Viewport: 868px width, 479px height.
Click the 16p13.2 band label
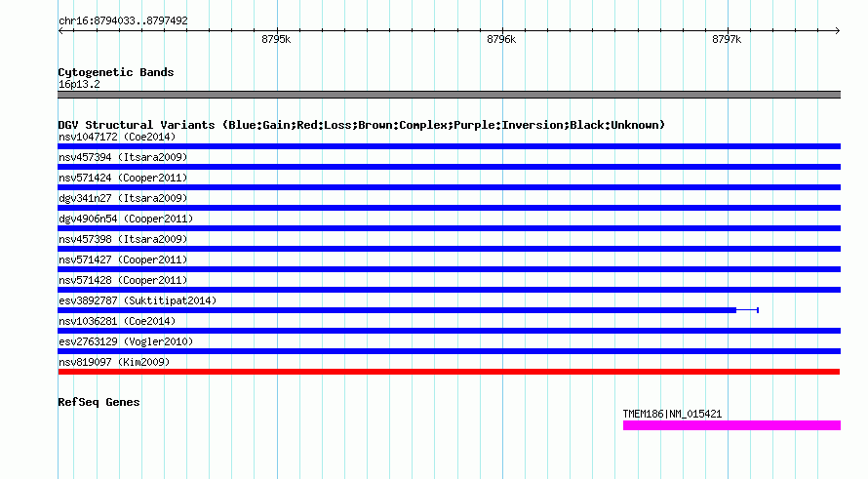tap(79, 84)
